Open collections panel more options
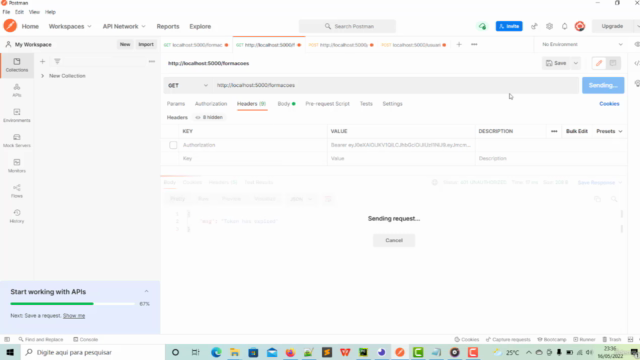 point(152,61)
